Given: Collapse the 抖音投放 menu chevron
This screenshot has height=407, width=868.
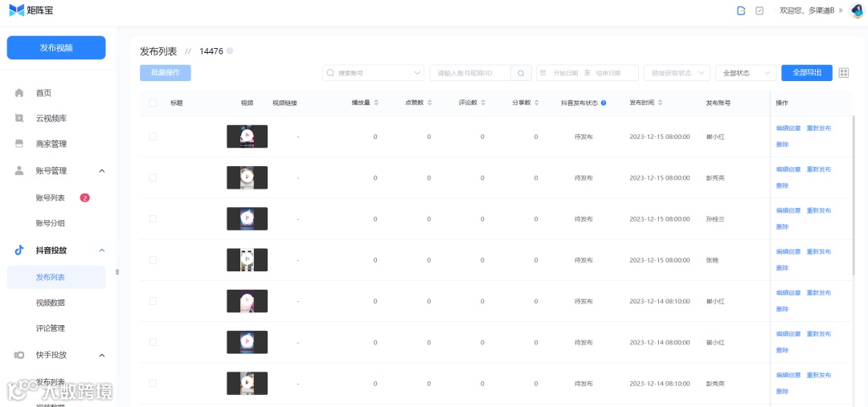Looking at the screenshot, I should tap(102, 250).
